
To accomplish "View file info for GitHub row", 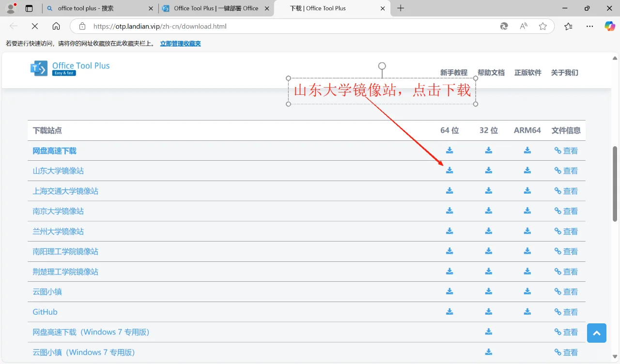I will [x=566, y=312].
